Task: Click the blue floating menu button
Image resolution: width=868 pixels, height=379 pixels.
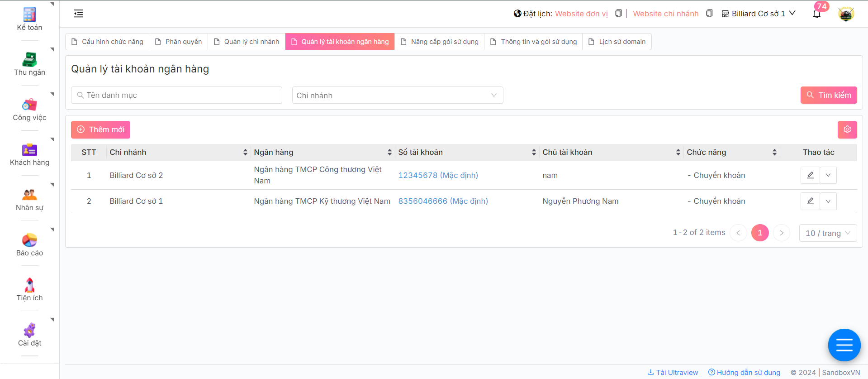Action: (844, 345)
